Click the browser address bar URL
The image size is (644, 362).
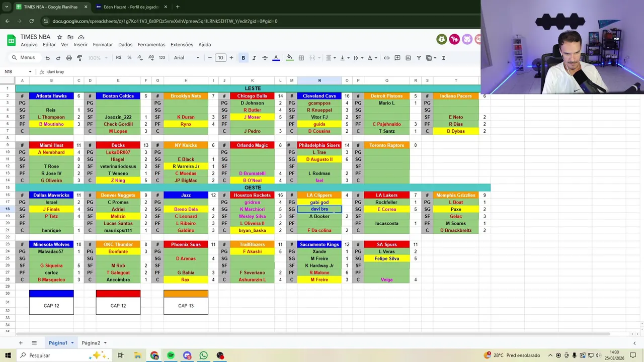tap(165, 21)
